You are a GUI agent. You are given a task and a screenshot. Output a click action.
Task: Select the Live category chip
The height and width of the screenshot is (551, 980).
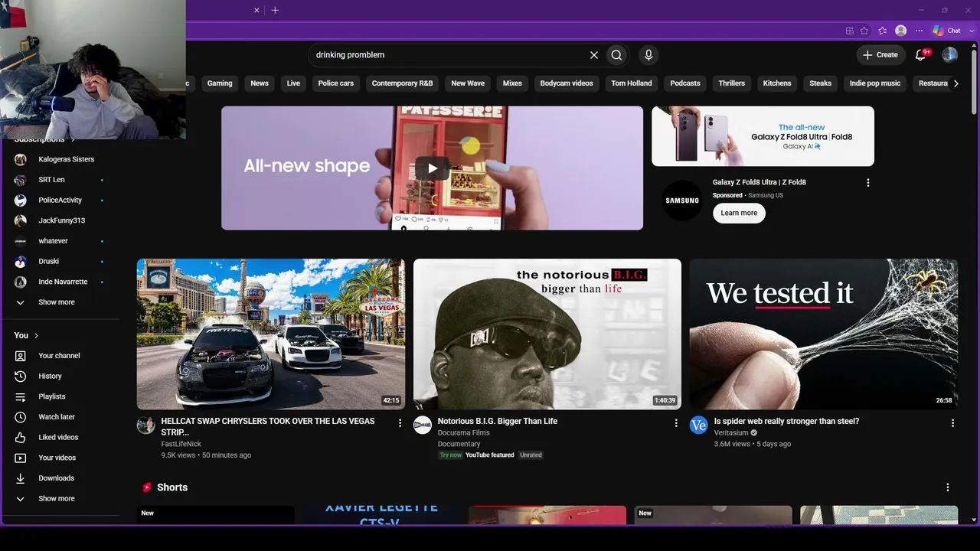point(293,83)
